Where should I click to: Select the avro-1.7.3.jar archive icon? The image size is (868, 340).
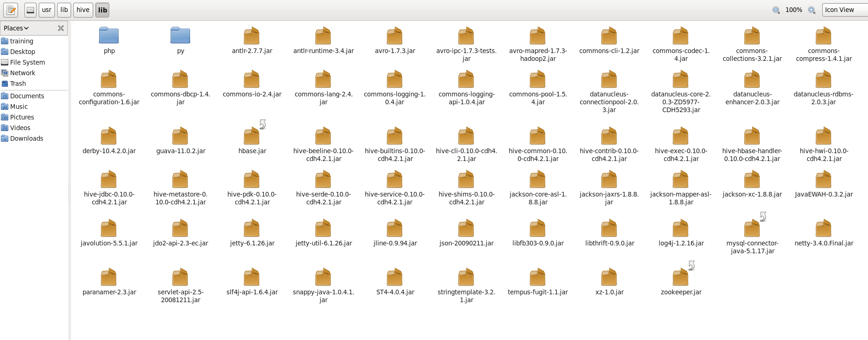[x=395, y=36]
